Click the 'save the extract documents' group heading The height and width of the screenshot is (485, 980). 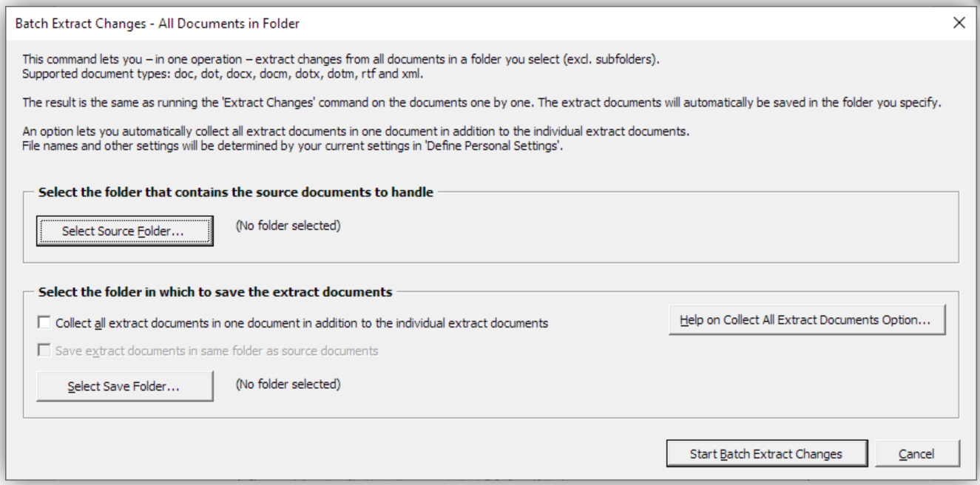click(x=214, y=292)
